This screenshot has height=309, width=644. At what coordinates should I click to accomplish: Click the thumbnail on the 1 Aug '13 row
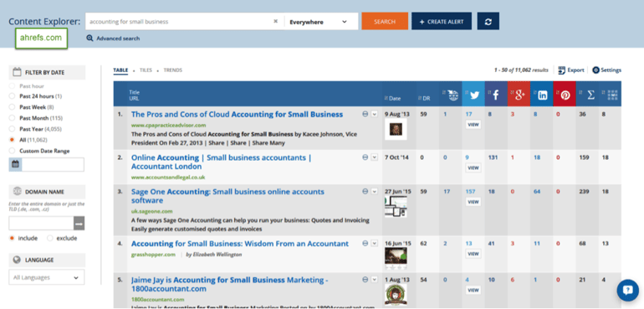pyautogui.click(x=396, y=295)
